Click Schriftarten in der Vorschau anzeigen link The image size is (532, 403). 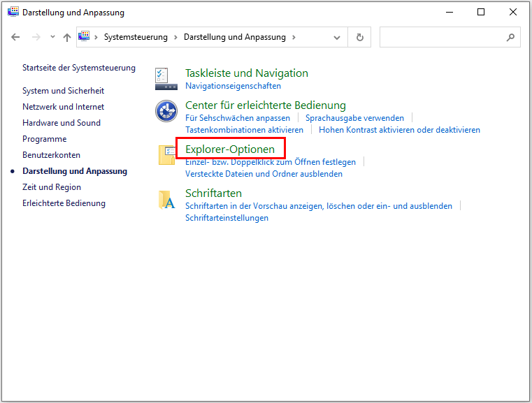(x=319, y=206)
